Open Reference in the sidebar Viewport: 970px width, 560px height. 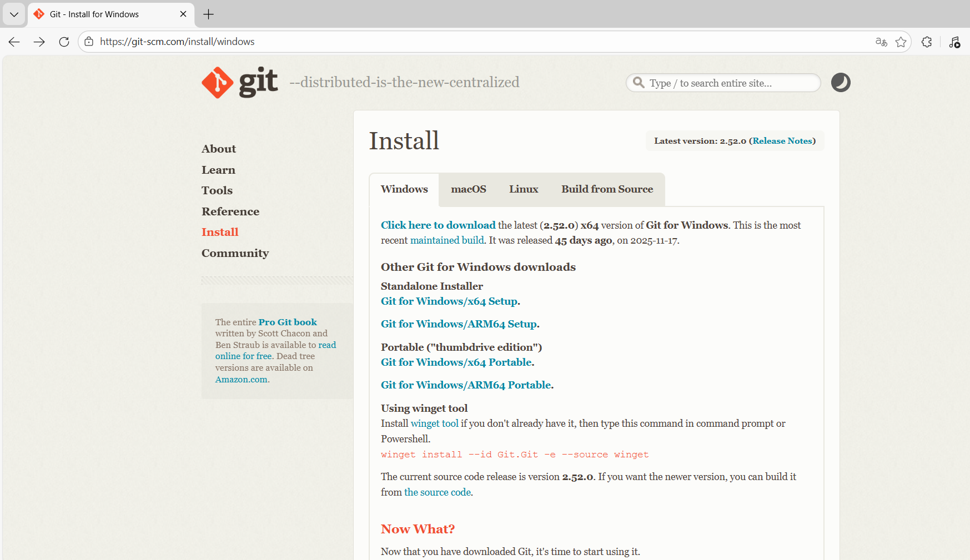230,211
